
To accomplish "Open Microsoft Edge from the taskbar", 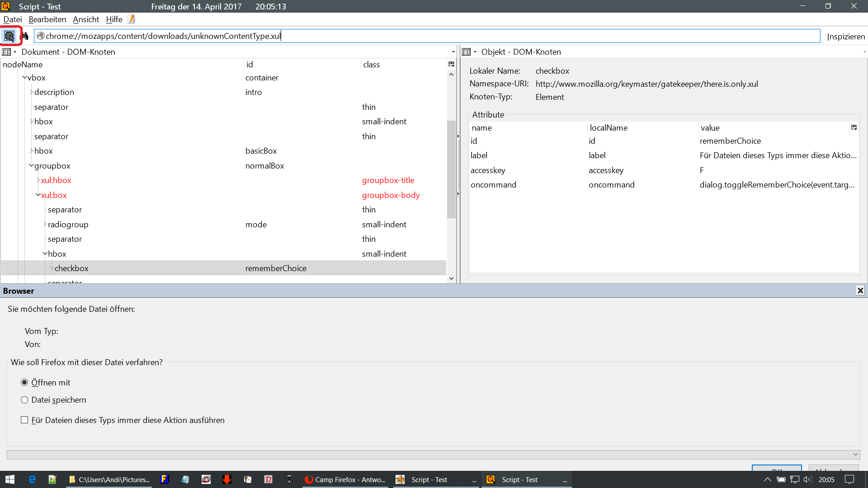I will pyautogui.click(x=32, y=479).
